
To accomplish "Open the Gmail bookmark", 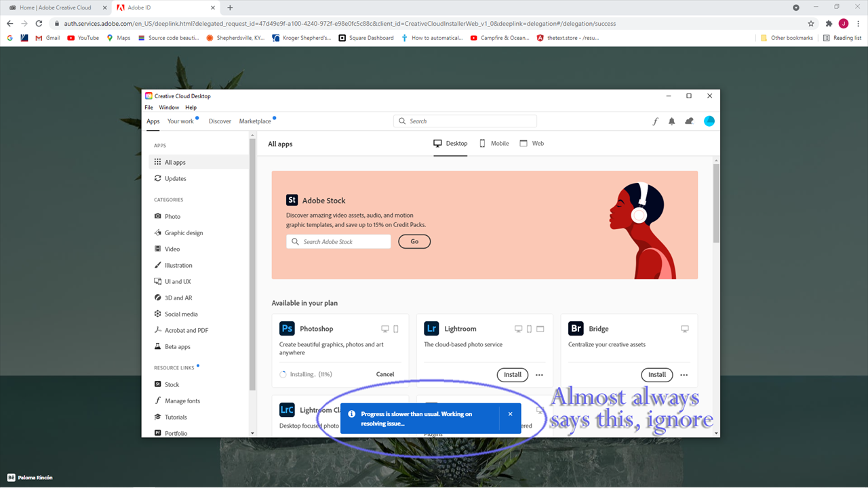I will (x=47, y=38).
